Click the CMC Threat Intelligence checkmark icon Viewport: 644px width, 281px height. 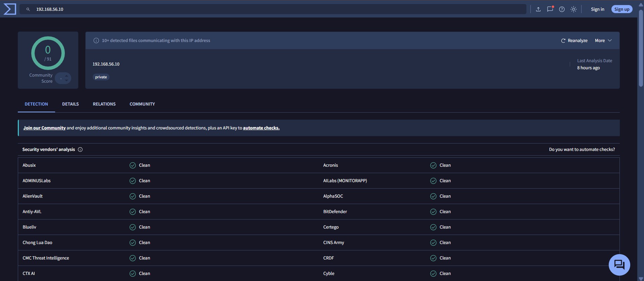(133, 258)
